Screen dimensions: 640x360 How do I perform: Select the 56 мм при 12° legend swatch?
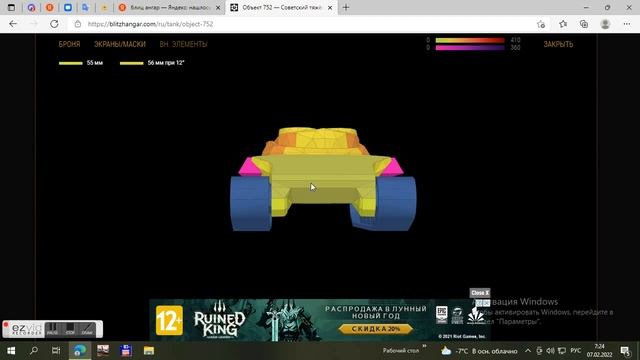(131, 63)
